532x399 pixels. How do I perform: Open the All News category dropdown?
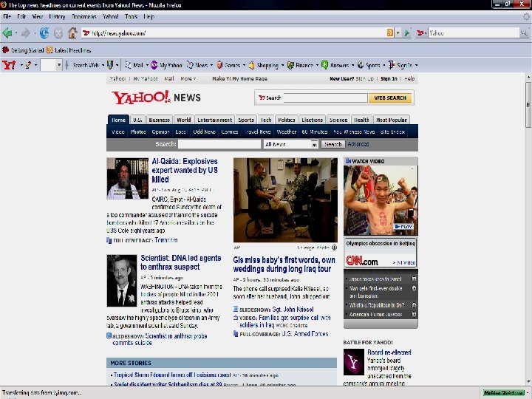pyautogui.click(x=314, y=144)
